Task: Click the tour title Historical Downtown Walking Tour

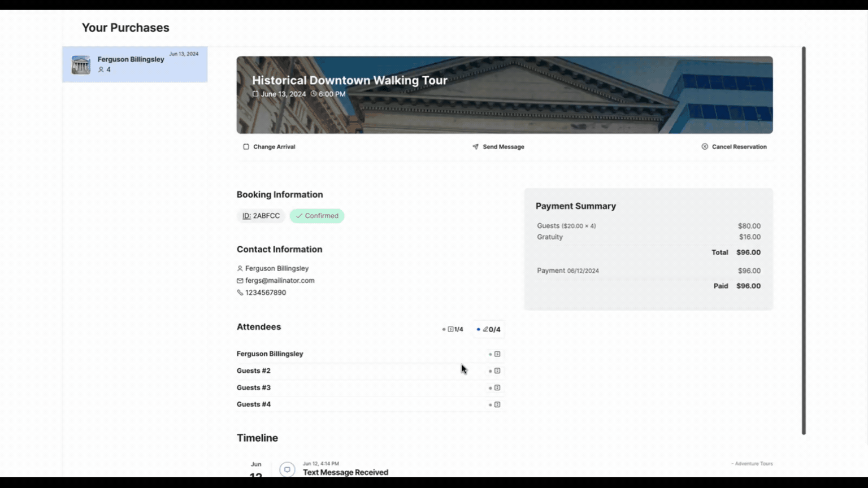Action: pos(350,80)
